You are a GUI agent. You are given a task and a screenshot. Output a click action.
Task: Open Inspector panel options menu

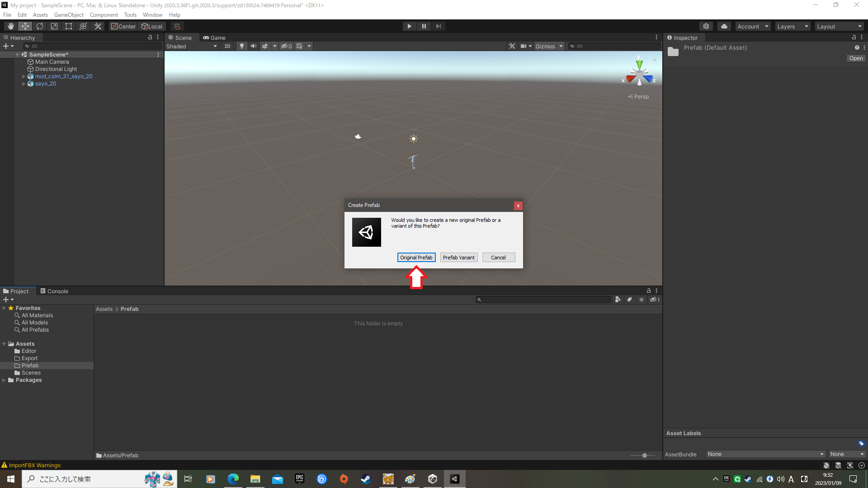[x=862, y=38]
